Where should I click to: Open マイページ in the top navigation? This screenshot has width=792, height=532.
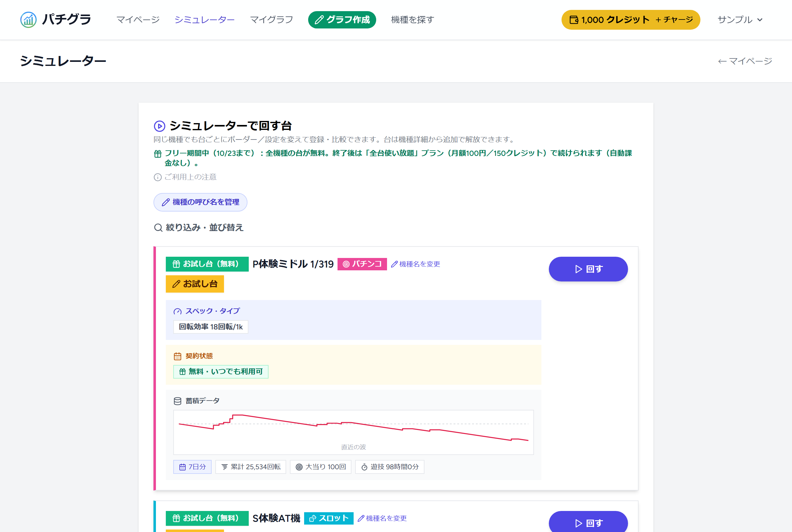click(138, 20)
